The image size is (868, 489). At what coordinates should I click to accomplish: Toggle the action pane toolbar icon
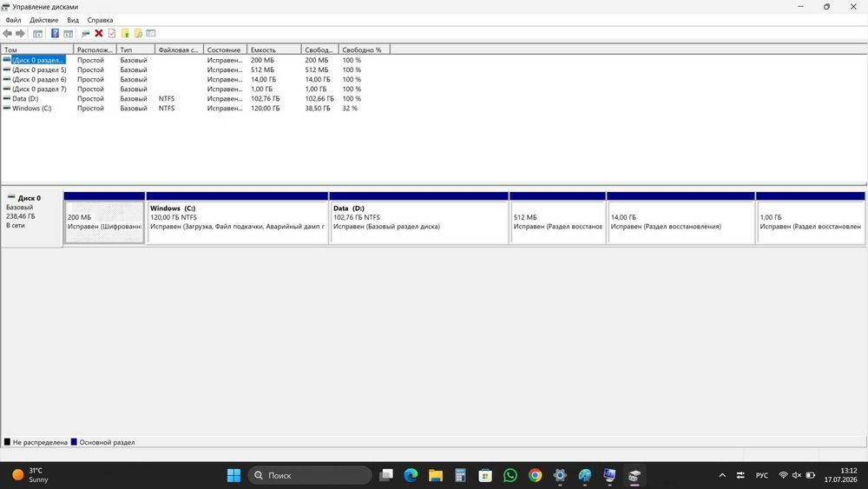(x=68, y=34)
